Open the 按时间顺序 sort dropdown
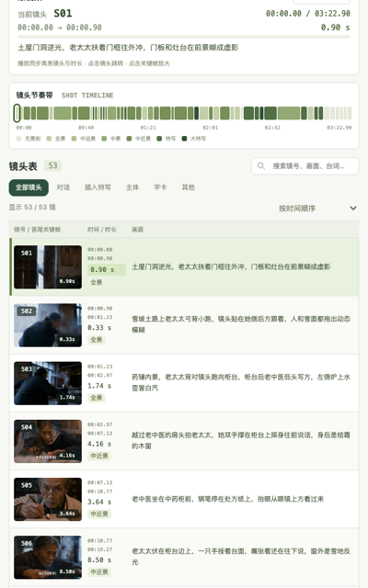 tap(316, 209)
